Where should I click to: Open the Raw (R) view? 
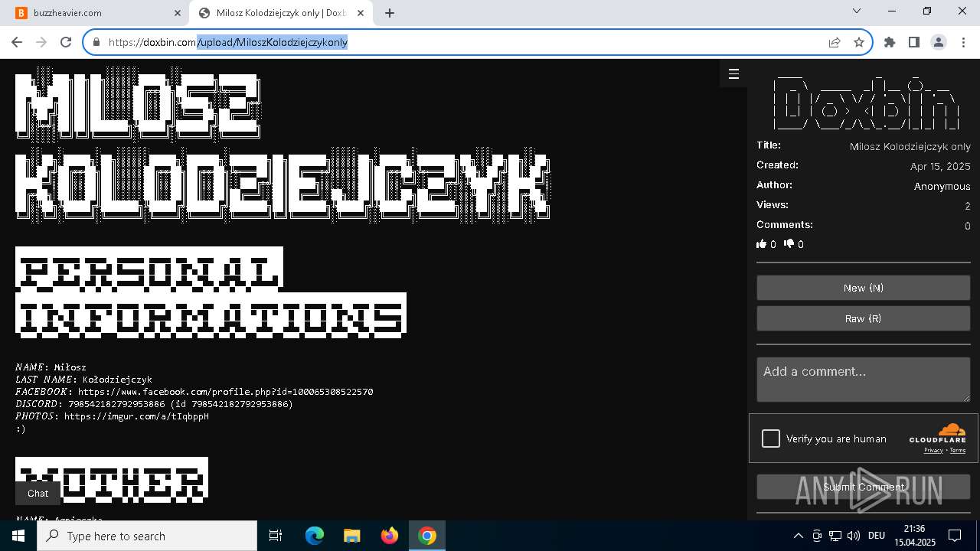pos(864,318)
